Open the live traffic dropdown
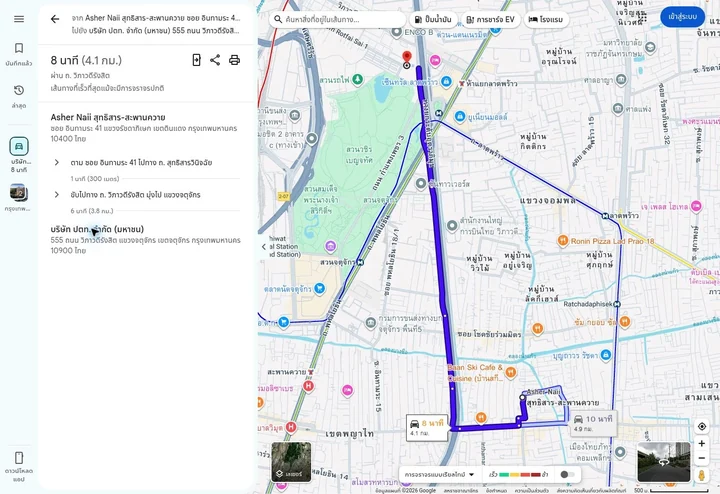The width and height of the screenshot is (720, 494). 439,475
